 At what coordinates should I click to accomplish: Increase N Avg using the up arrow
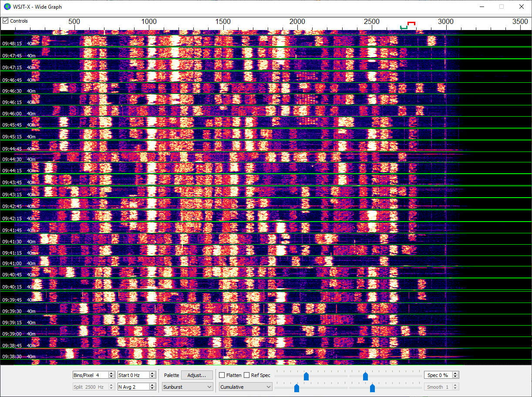(x=152, y=385)
